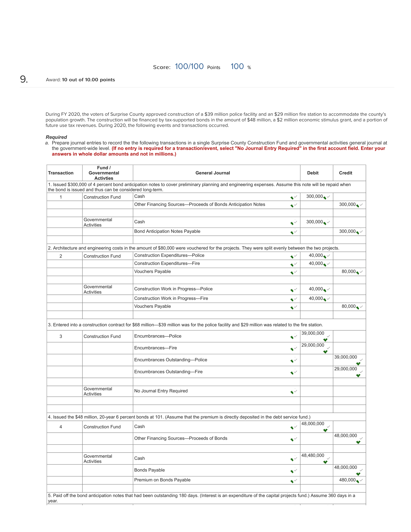Click the 480,000 credit value
The width and height of the screenshot is (411, 532).
[x=347, y=480]
